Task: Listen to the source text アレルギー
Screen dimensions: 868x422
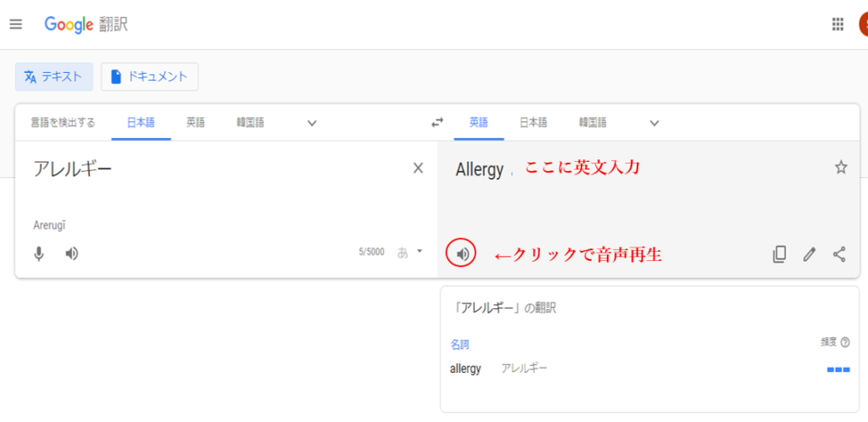Action: [72, 253]
